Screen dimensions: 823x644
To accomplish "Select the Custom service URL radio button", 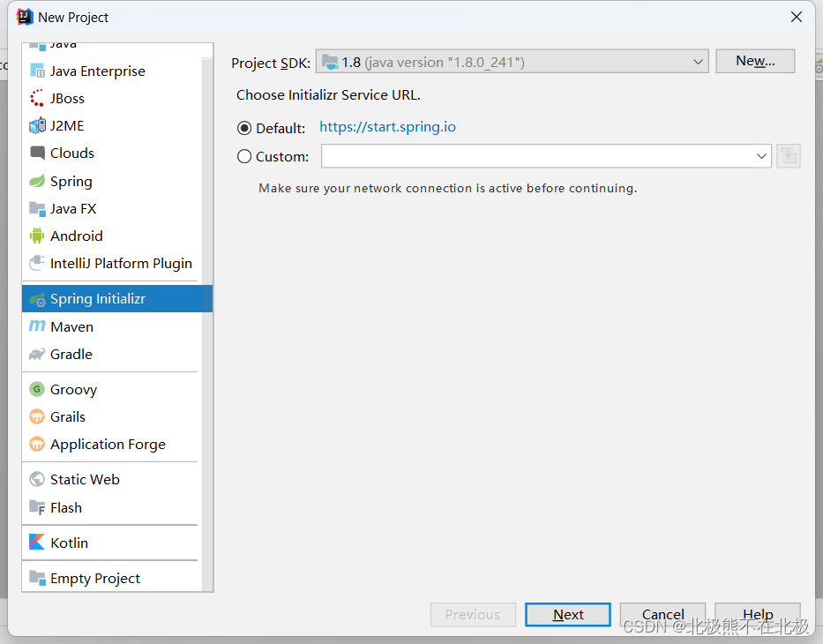I will (244, 156).
